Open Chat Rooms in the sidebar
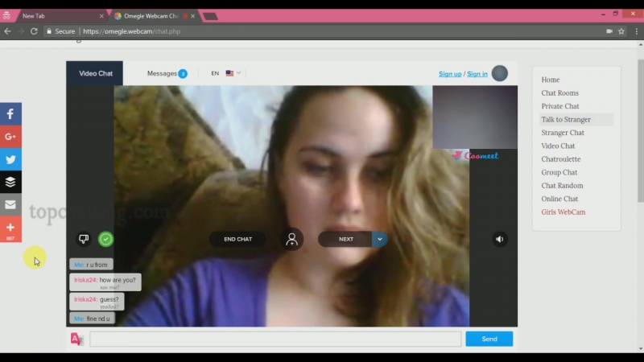The width and height of the screenshot is (644, 362). click(x=559, y=93)
